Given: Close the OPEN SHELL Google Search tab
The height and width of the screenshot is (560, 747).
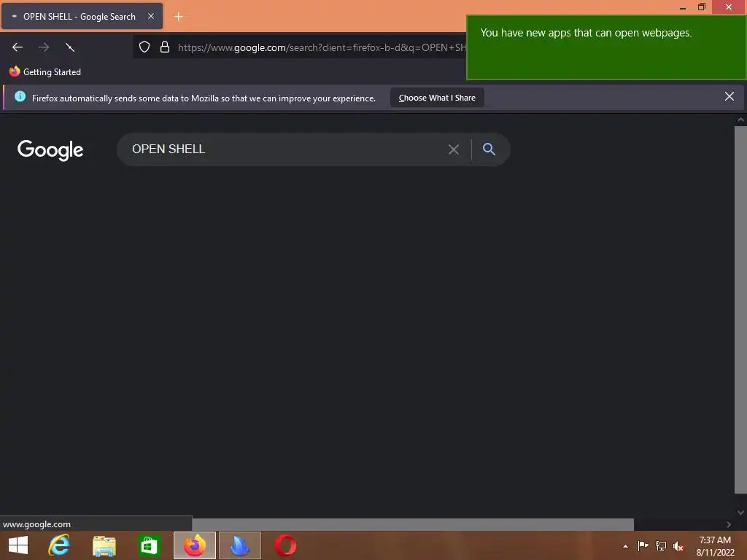Looking at the screenshot, I should click(150, 16).
